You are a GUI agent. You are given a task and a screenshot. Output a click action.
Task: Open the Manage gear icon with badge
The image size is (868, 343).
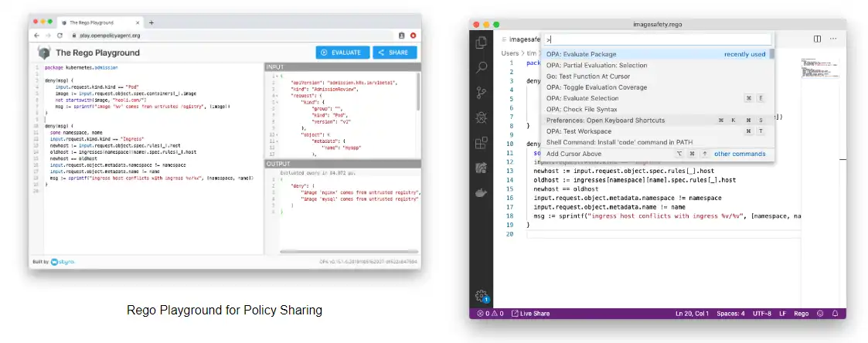click(x=481, y=296)
